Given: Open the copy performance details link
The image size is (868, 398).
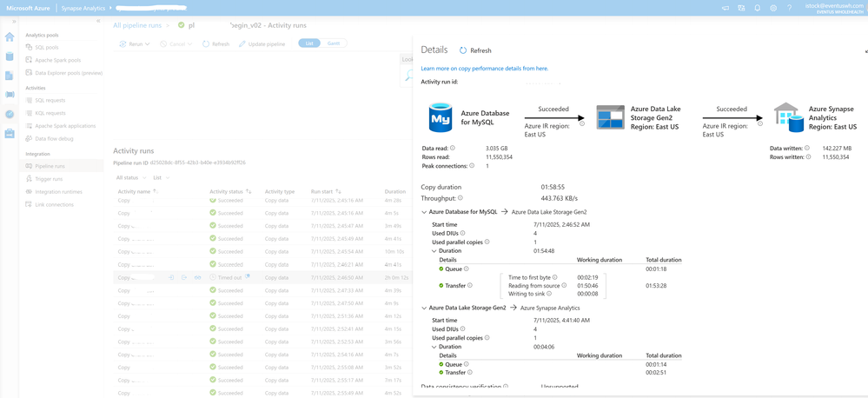Looking at the screenshot, I should point(484,68).
